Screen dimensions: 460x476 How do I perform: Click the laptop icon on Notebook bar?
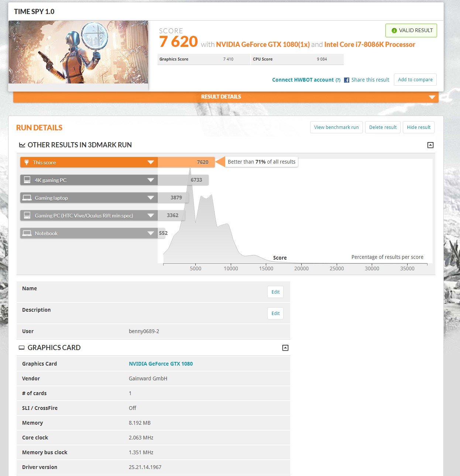[27, 233]
